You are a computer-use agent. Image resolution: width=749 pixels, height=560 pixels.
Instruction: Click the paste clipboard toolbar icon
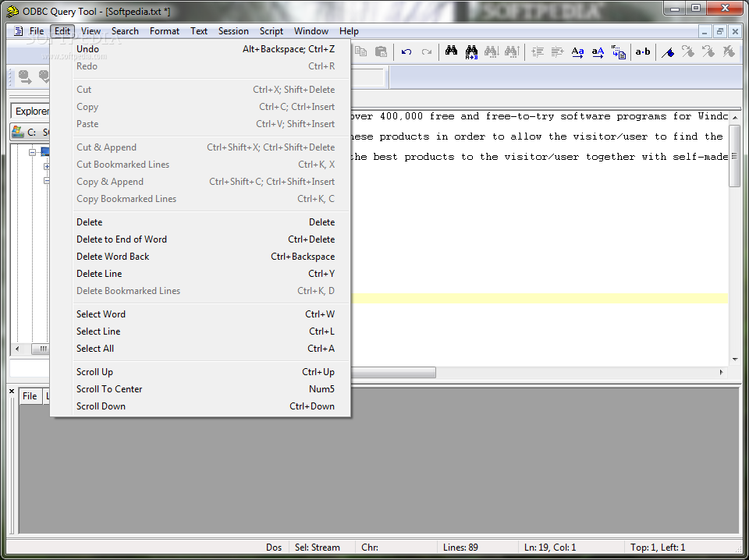381,51
